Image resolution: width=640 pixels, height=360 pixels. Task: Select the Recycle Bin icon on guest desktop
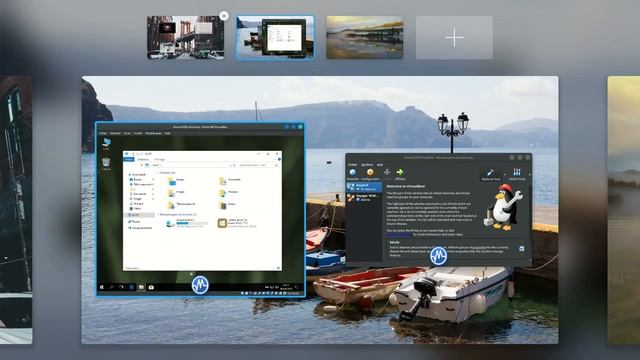coord(106,164)
